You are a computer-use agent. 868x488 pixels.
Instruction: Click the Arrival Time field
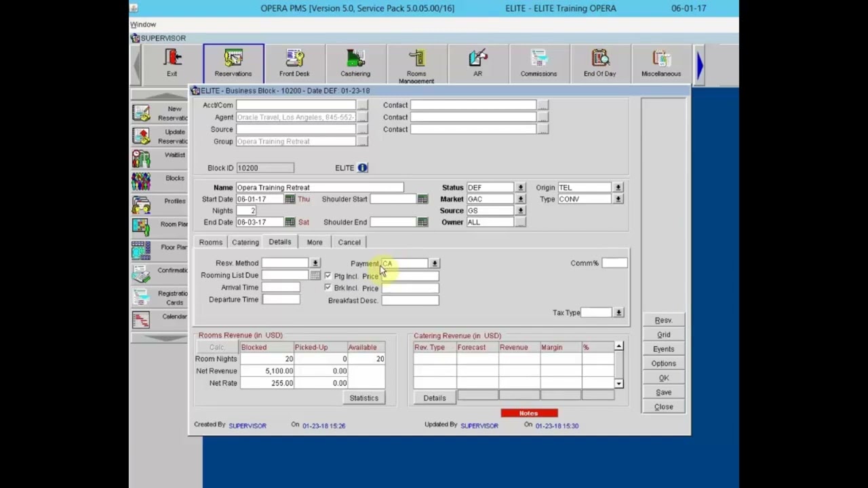click(x=281, y=287)
